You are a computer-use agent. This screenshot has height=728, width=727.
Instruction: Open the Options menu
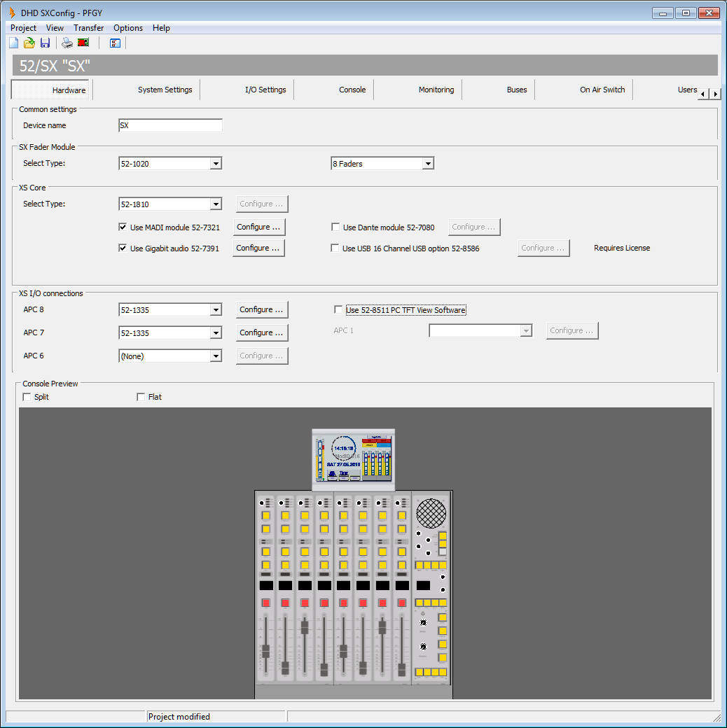[x=128, y=28]
